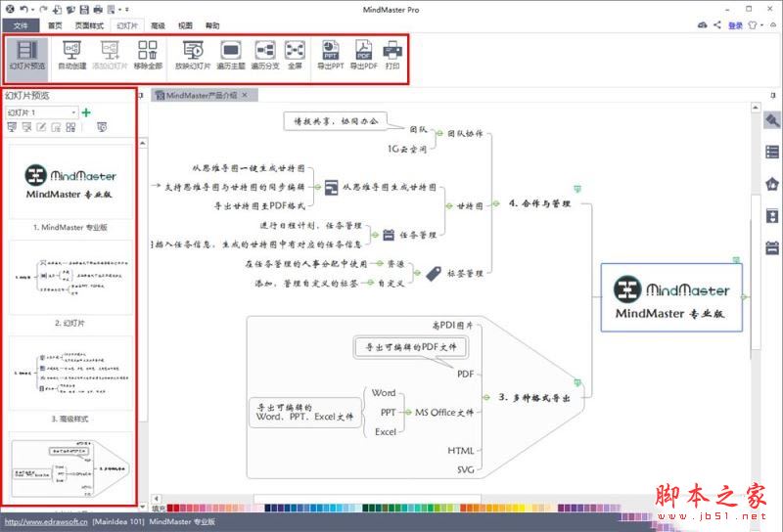Toggle the pin on the right sidebar panel
The width and height of the screenshot is (783, 532).
tap(773, 95)
